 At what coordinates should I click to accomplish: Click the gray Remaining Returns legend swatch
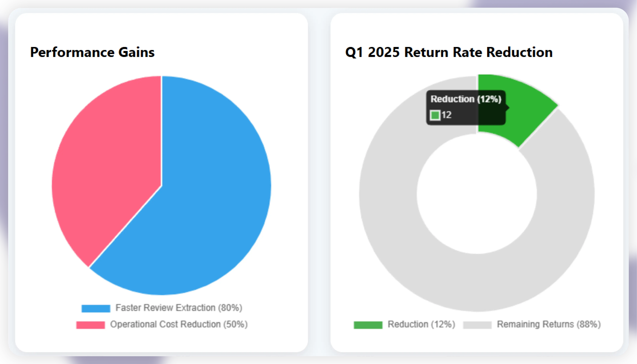pyautogui.click(x=477, y=325)
